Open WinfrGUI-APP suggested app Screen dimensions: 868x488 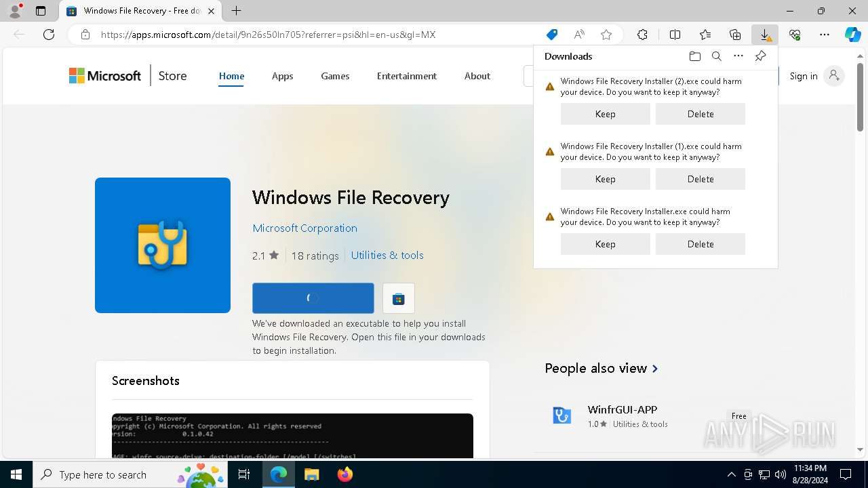pyautogui.click(x=623, y=409)
